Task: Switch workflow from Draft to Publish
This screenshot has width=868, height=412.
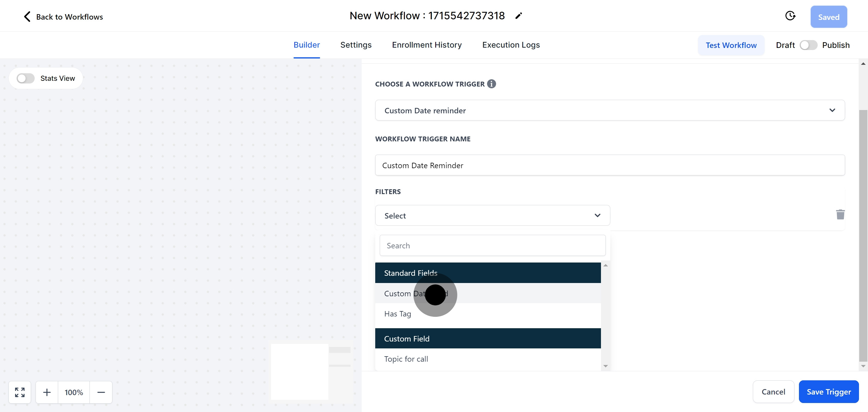Action: point(808,45)
